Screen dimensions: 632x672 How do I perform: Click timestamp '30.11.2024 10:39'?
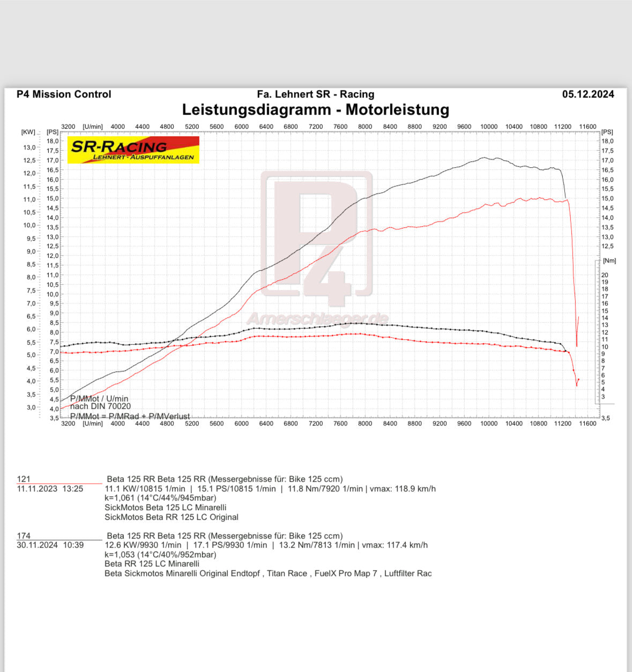pos(50,545)
